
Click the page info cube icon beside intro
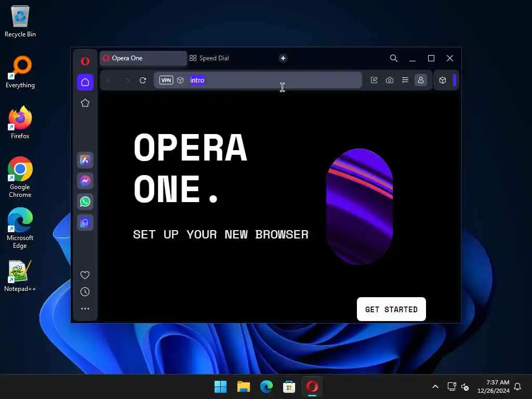pyautogui.click(x=180, y=80)
